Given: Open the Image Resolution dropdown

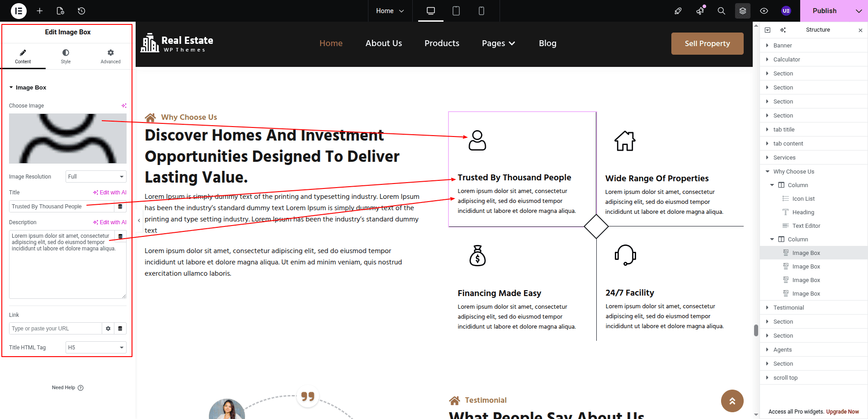Looking at the screenshot, I should pos(96,177).
